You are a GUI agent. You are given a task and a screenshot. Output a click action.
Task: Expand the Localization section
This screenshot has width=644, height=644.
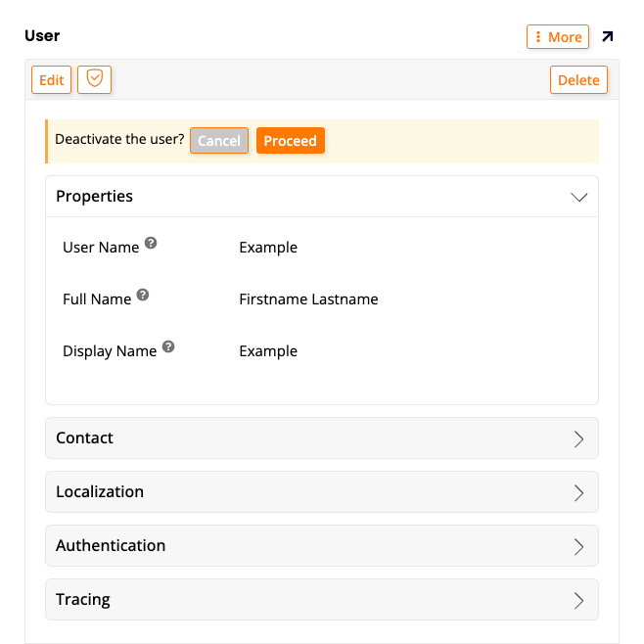coord(578,492)
